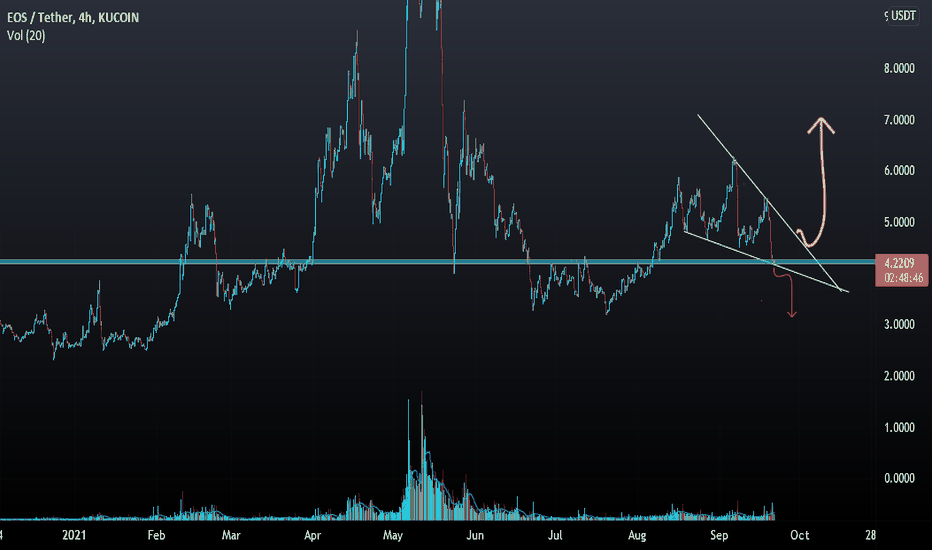Click the 8.0000 price axis label
Screen dimensions: 932x550
click(899, 68)
